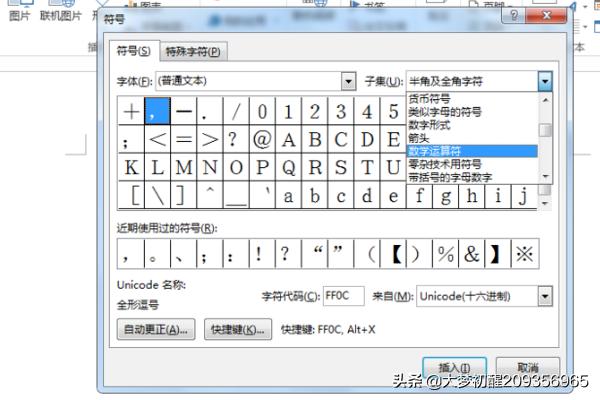Pick highlighted 数学运算符 in subset list

click(472, 151)
